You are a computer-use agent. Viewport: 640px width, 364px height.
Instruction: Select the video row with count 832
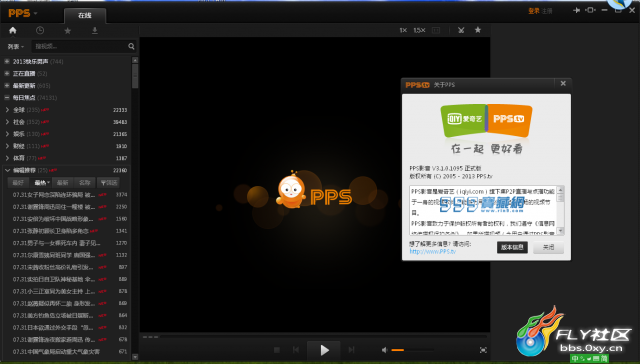click(x=67, y=327)
